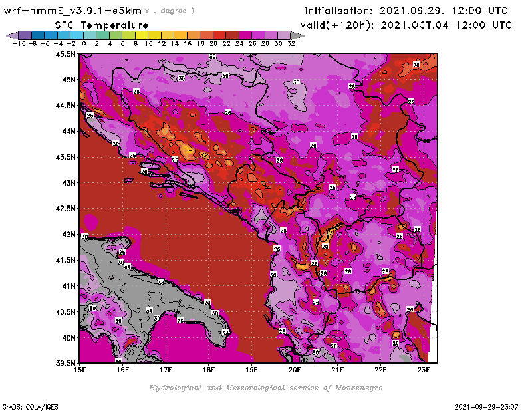Click the 'initialisation: 2021.09.29. 12:00 UTC' line
This screenshot has height=411, width=532.
[x=406, y=11]
